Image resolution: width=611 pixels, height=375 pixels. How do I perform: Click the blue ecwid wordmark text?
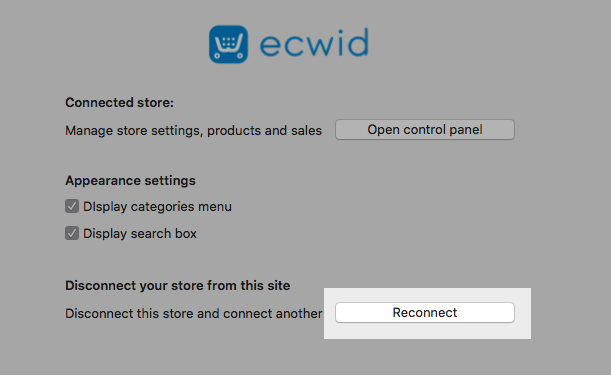click(314, 42)
